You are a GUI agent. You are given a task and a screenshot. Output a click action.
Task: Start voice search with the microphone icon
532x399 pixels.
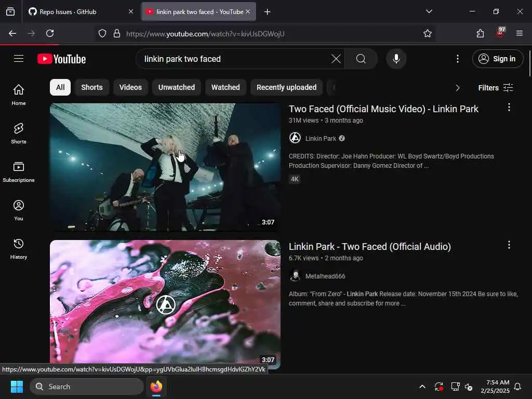pos(396,59)
